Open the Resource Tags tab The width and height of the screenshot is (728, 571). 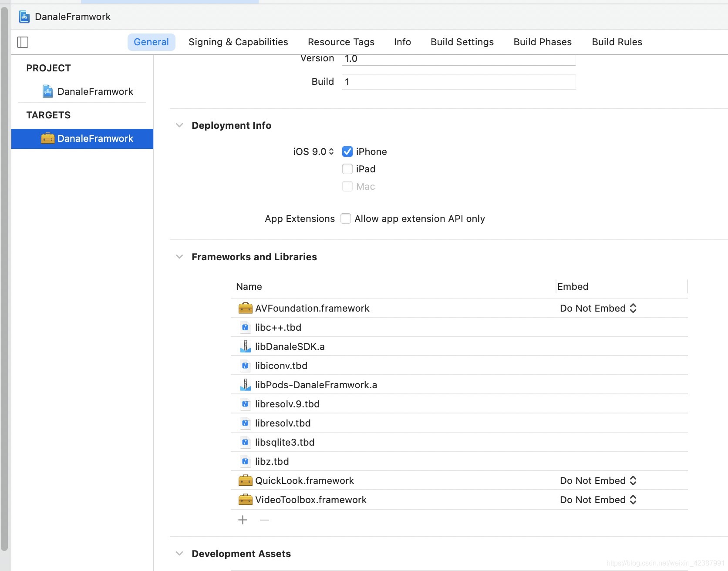(341, 42)
